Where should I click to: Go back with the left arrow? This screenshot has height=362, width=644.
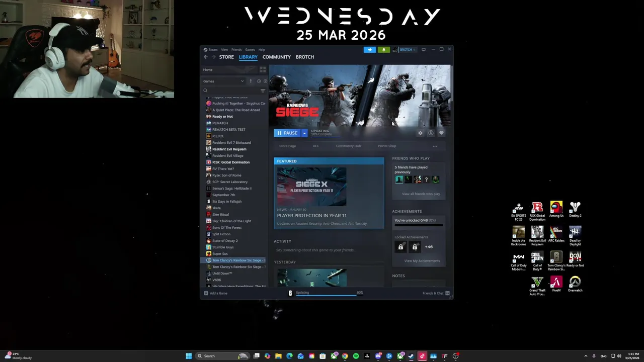[x=206, y=57]
